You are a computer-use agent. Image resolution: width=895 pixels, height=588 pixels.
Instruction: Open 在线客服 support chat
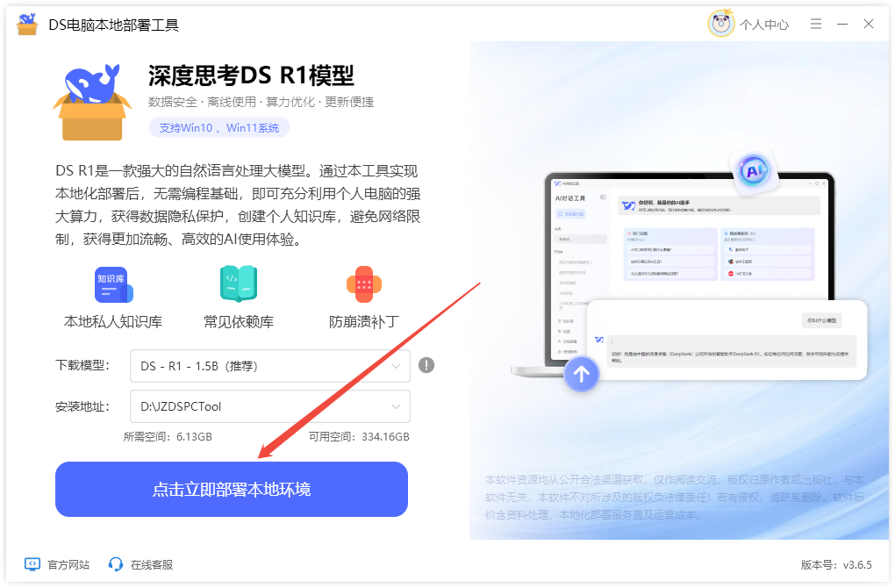click(140, 564)
